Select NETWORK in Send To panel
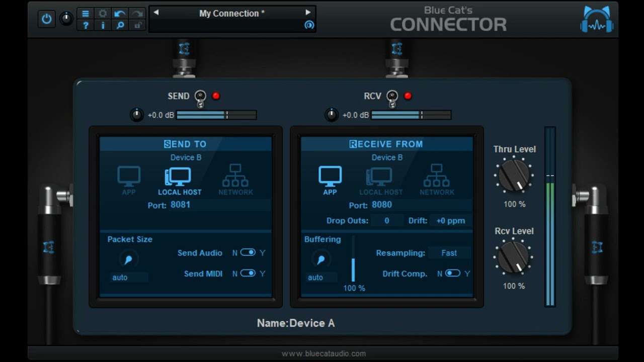The image size is (644, 362). [235, 180]
